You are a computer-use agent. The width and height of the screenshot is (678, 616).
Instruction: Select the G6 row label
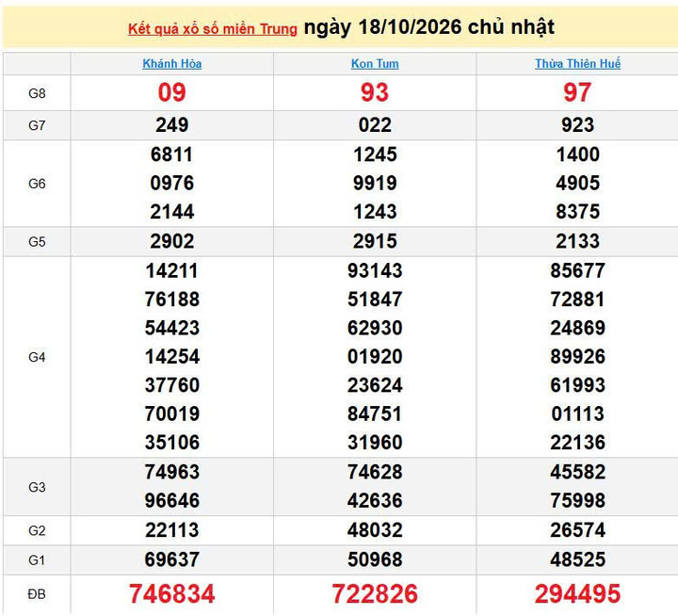(37, 184)
